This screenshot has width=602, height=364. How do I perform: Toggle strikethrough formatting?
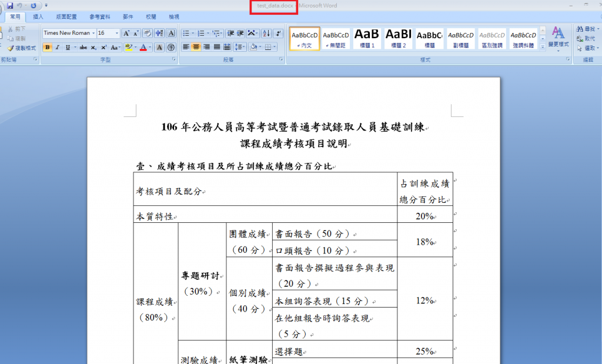tap(83, 47)
